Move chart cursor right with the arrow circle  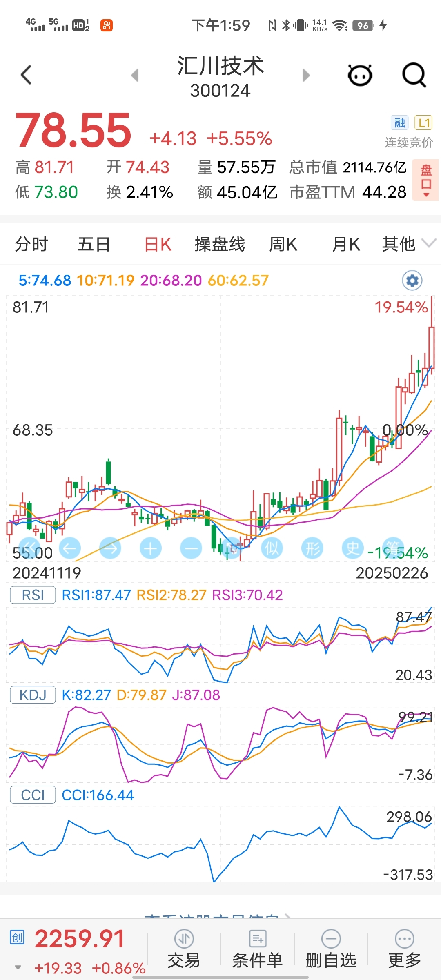pyautogui.click(x=110, y=548)
